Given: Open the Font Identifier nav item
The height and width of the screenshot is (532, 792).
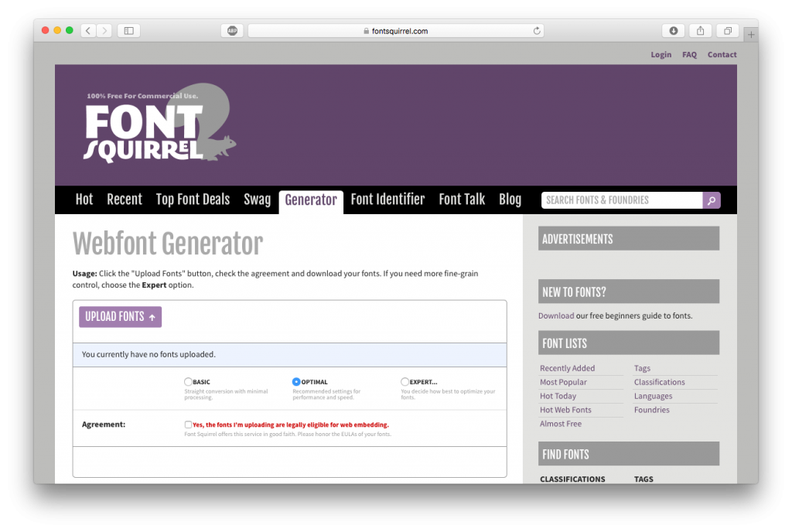Looking at the screenshot, I should click(x=387, y=199).
